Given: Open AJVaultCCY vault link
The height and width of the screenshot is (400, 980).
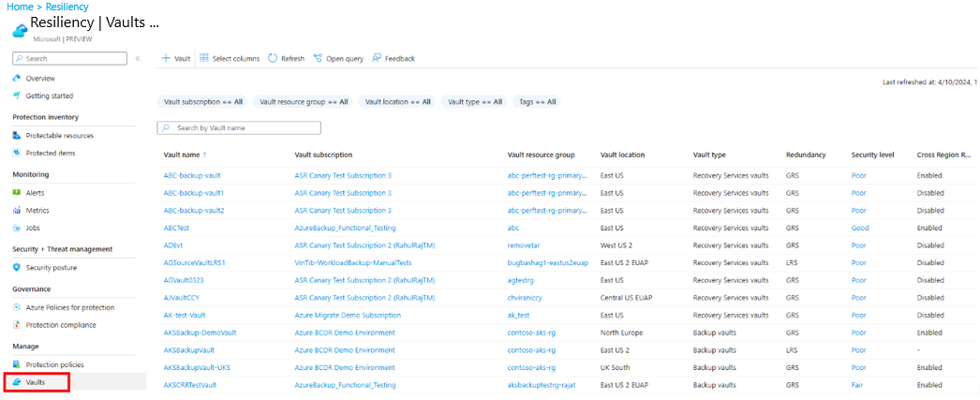Looking at the screenshot, I should pyautogui.click(x=181, y=298).
